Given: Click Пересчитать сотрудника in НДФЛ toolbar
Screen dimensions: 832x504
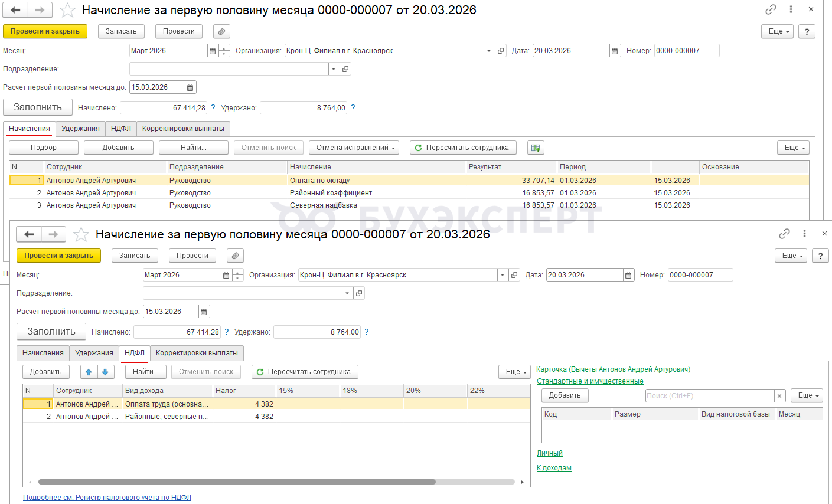Looking at the screenshot, I should [x=305, y=372].
